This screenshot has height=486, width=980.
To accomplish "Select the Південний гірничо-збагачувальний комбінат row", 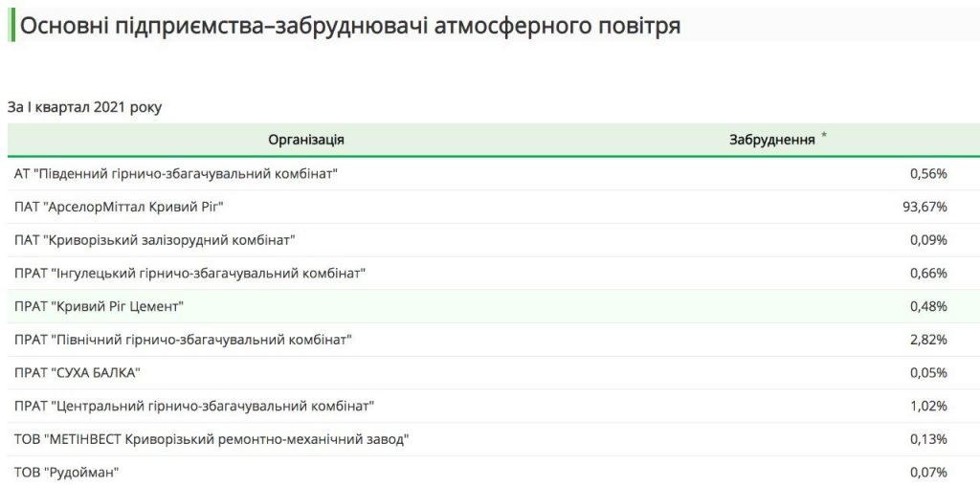I will coord(494,174).
